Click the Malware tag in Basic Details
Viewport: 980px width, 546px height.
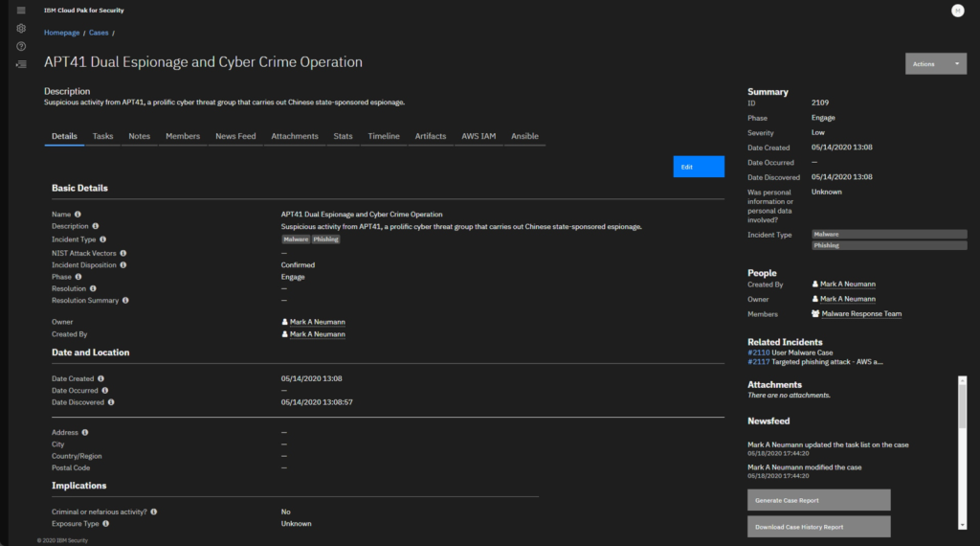tap(296, 239)
